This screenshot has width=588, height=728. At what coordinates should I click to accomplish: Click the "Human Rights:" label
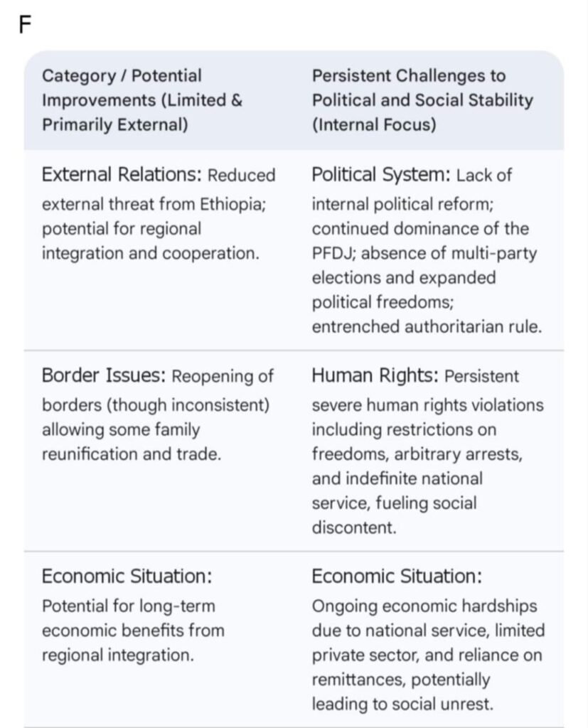375,375
